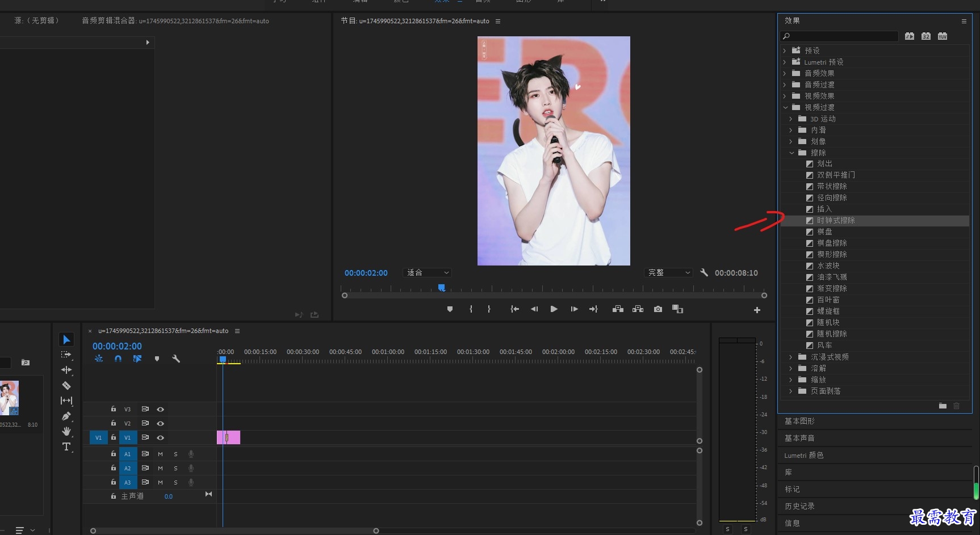This screenshot has width=980, height=535.
Task: Create new custom bin in Effects panel
Action: point(943,406)
